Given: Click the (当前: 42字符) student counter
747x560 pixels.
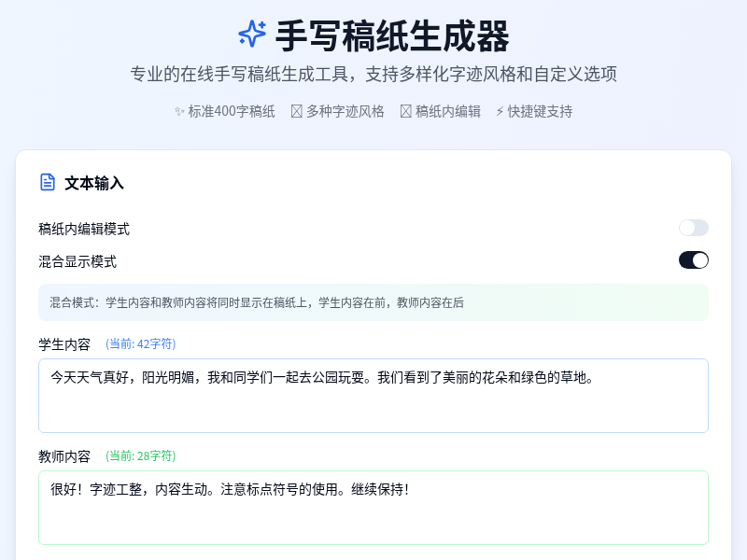Looking at the screenshot, I should click(x=141, y=343).
